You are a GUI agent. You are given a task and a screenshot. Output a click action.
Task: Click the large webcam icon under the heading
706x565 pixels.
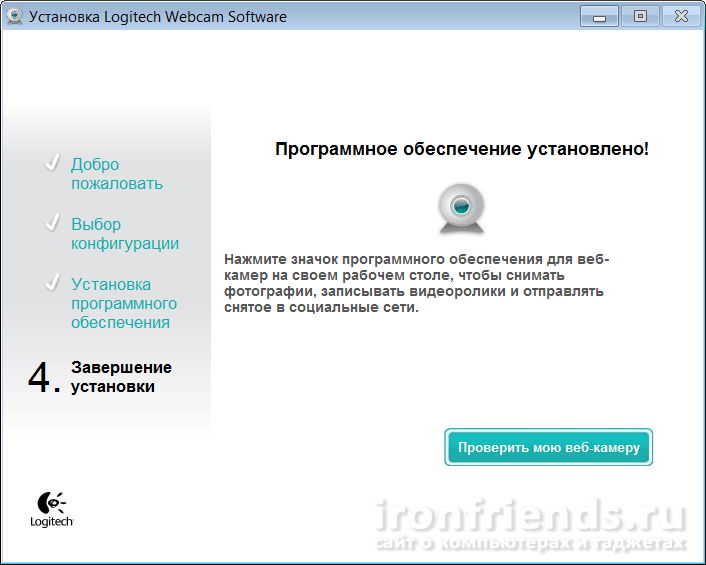pos(461,208)
